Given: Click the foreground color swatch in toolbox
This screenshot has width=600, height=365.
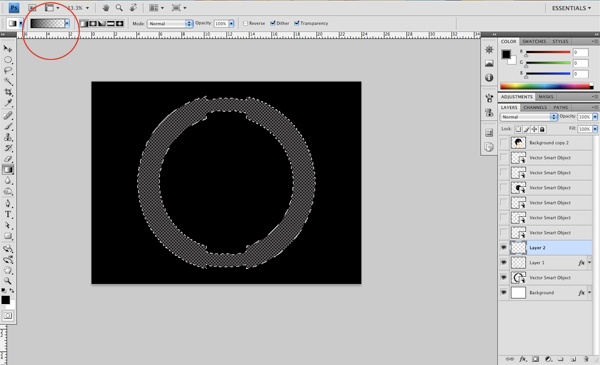Looking at the screenshot, I should click(5, 300).
